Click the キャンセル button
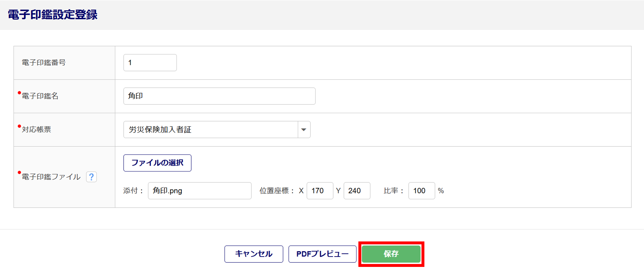The width and height of the screenshot is (644, 274). point(254,254)
